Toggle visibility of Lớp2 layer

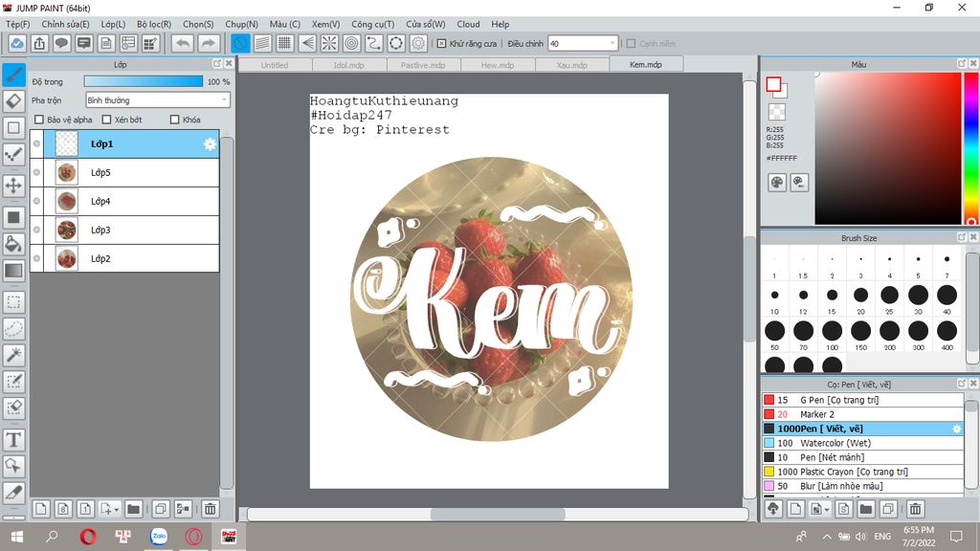[37, 258]
